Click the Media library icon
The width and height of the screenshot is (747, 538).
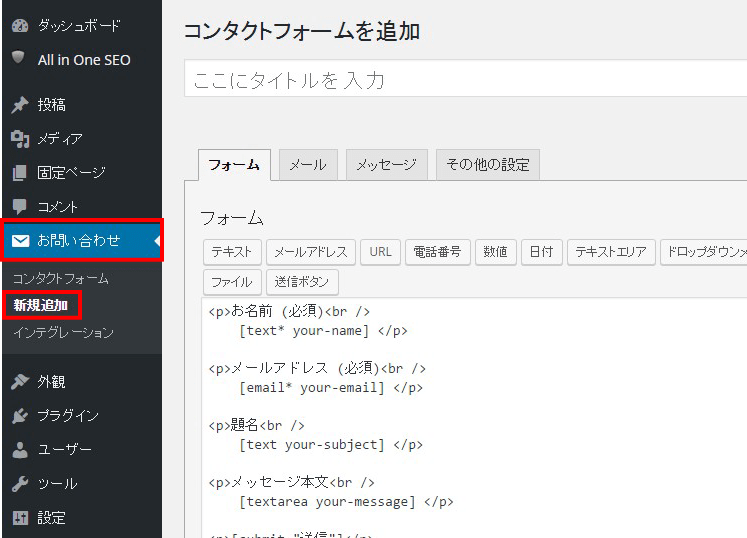[20, 139]
